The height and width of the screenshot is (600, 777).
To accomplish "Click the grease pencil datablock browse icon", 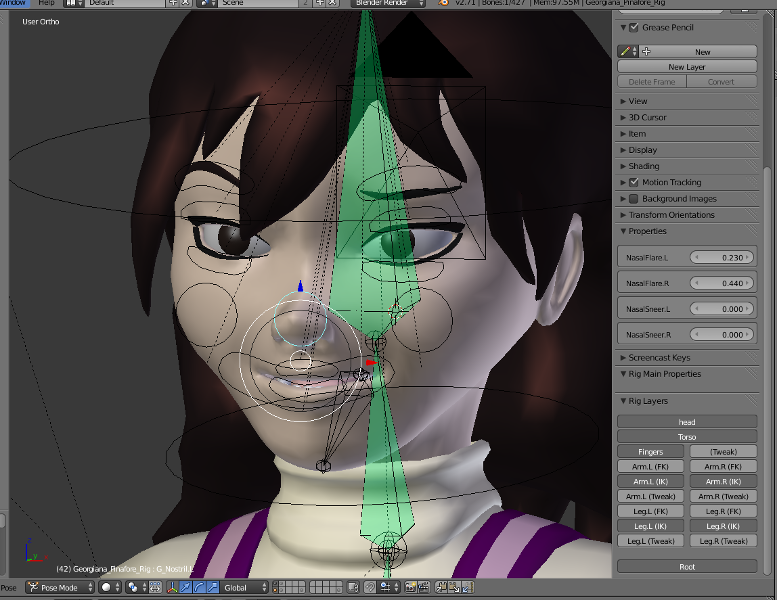I will (627, 51).
